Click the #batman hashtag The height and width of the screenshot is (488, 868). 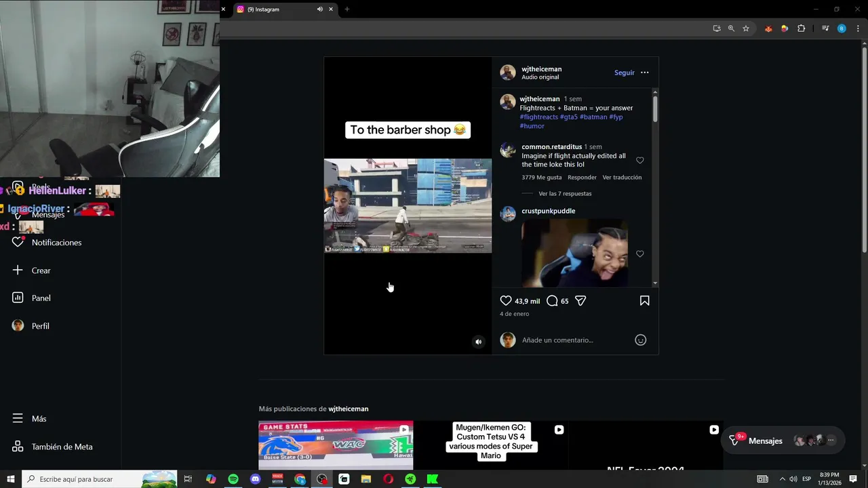pos(593,117)
